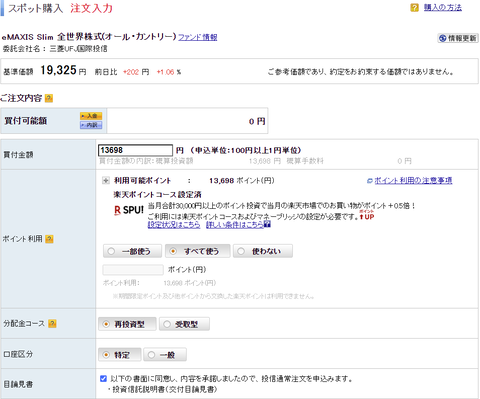This screenshot has width=480, height=399.
Task: Click the yellow help icon beside 購入の方法
Action: [x=414, y=7]
